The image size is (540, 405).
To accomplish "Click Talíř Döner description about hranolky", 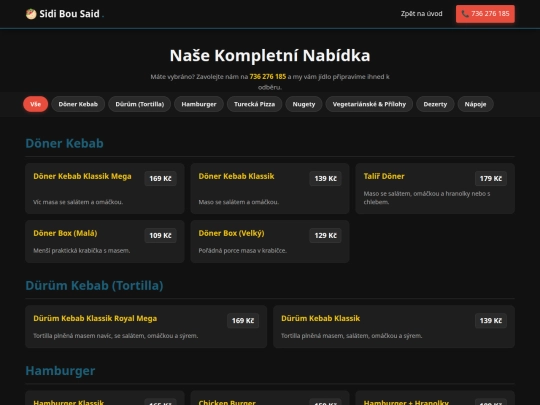I will click(427, 198).
